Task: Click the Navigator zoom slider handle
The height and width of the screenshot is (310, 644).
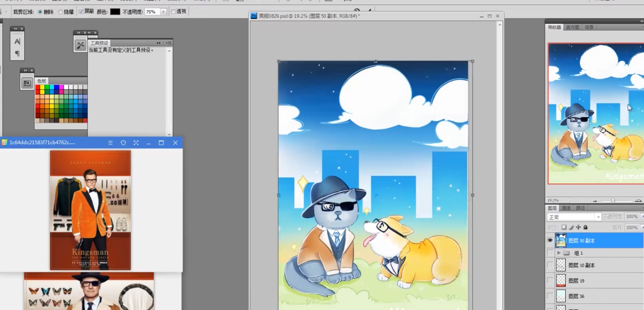Action: pos(613,201)
